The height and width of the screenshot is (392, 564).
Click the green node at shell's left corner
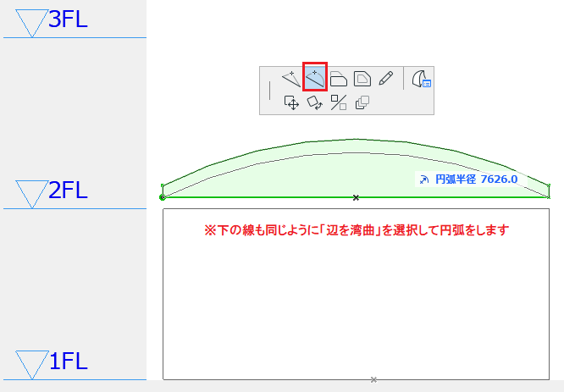point(163,197)
